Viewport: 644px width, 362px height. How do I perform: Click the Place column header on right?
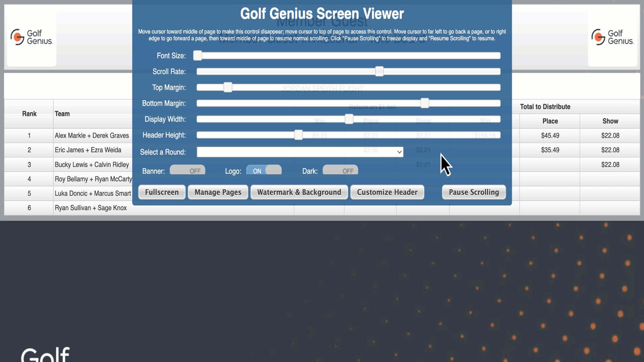click(x=550, y=121)
